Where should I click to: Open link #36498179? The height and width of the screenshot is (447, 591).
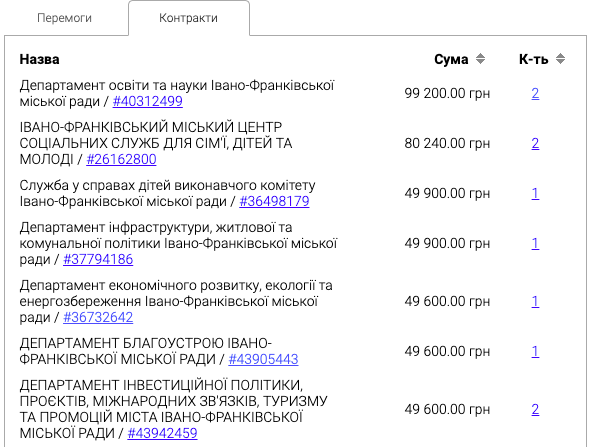point(274,201)
